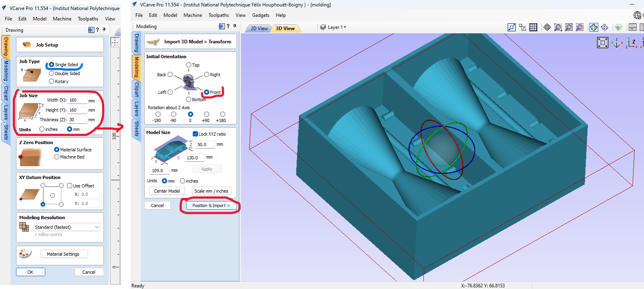644x289 pixels.
Task: Click the crosshair icon beside the left window ruler
Action: [x=115, y=42]
